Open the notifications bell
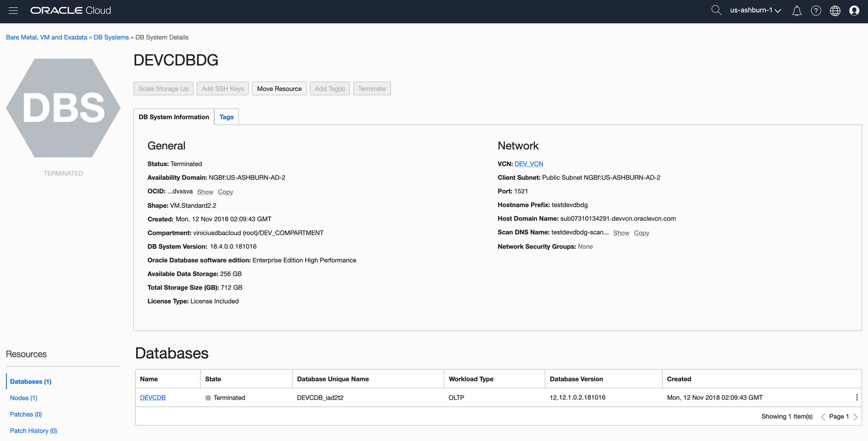The height and width of the screenshot is (441, 868). 796,11
